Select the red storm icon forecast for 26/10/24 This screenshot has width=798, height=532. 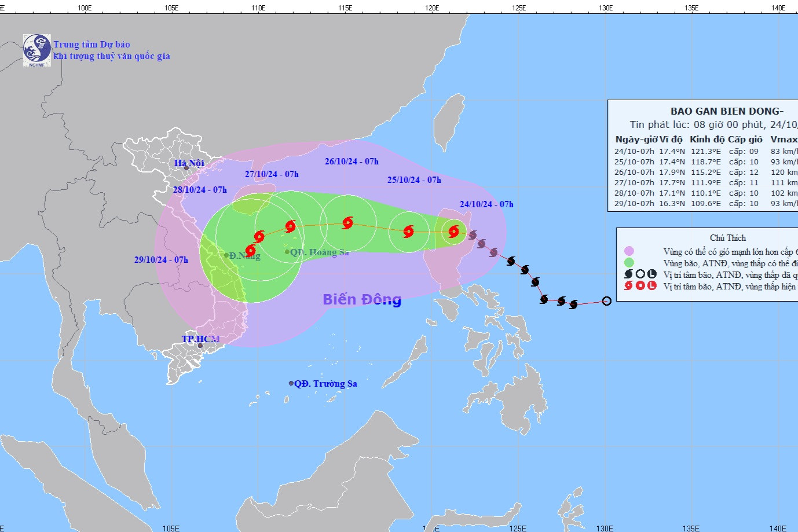click(x=347, y=222)
